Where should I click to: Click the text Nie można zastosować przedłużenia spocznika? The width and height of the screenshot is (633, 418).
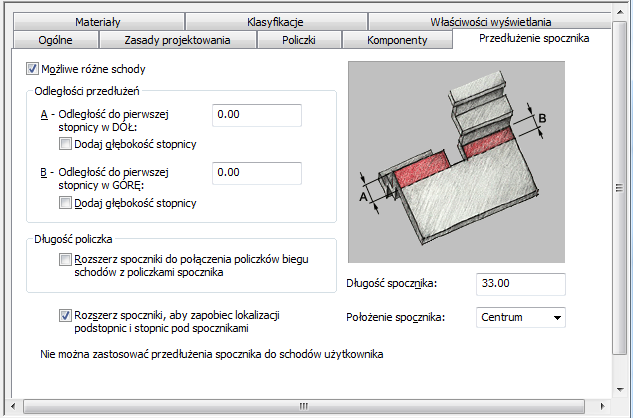tap(212, 354)
